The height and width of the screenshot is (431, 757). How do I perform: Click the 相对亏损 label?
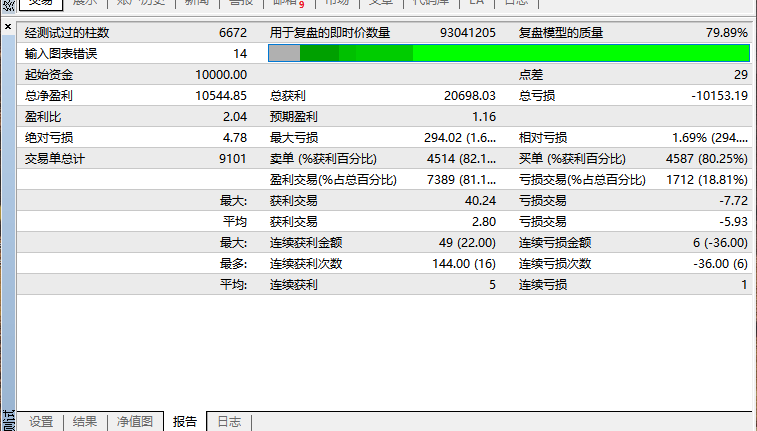click(543, 138)
